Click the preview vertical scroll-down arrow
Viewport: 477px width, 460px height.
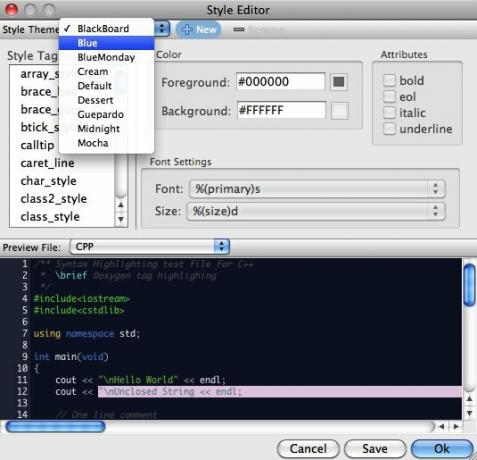point(469,413)
